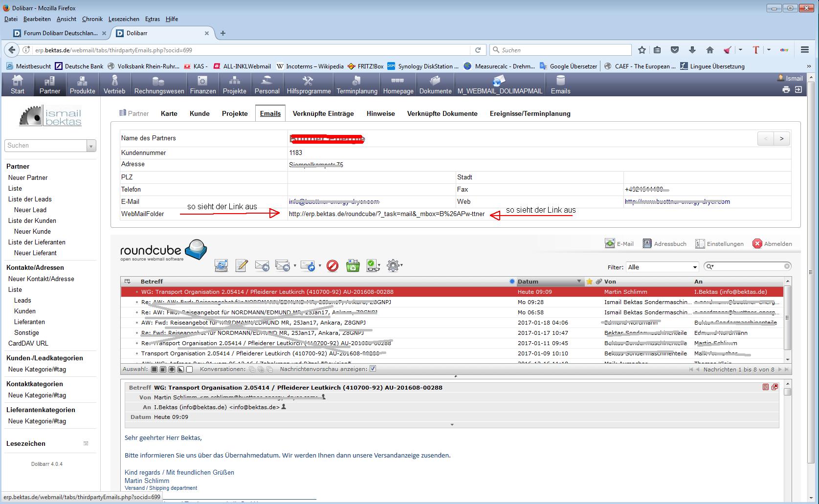Open Firefox downloads arrow icon
819x504 pixels.
coord(692,50)
